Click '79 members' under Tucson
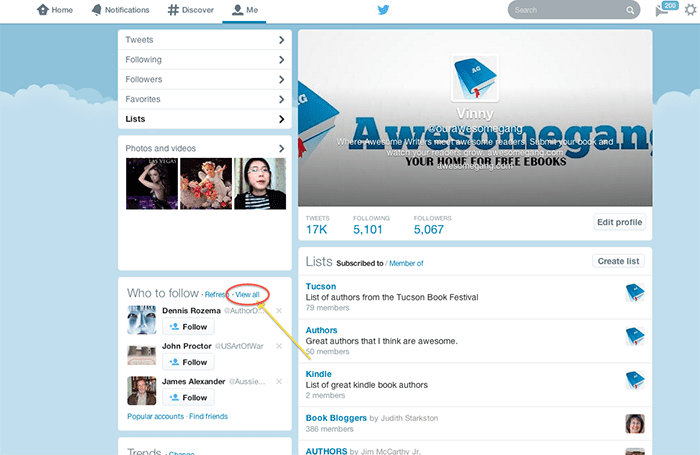 [327, 308]
